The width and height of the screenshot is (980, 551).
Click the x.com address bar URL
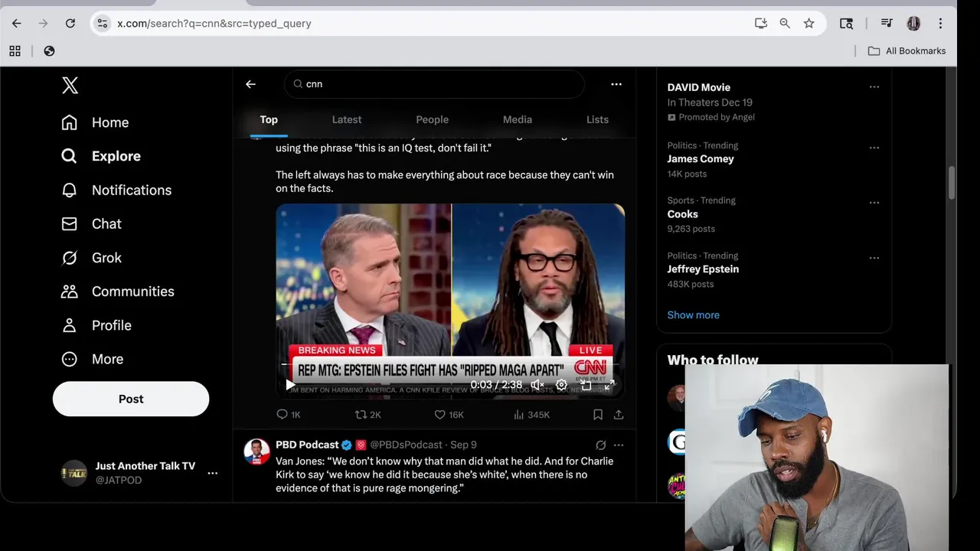pos(214,24)
